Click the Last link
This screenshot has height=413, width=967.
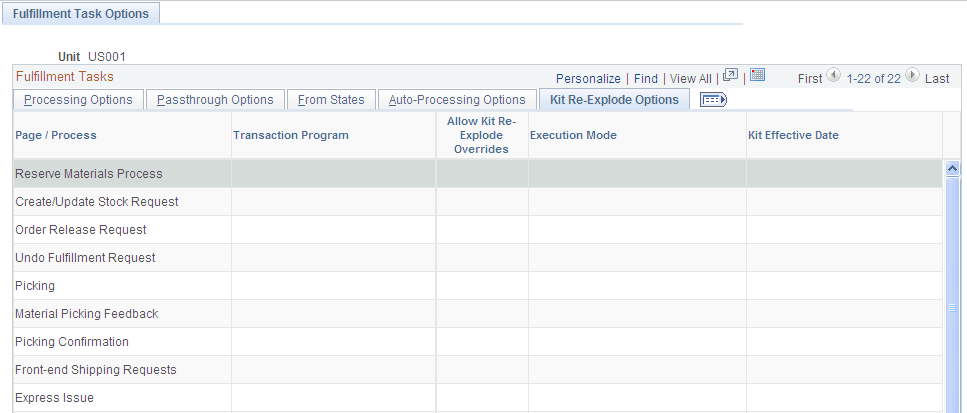tap(937, 78)
